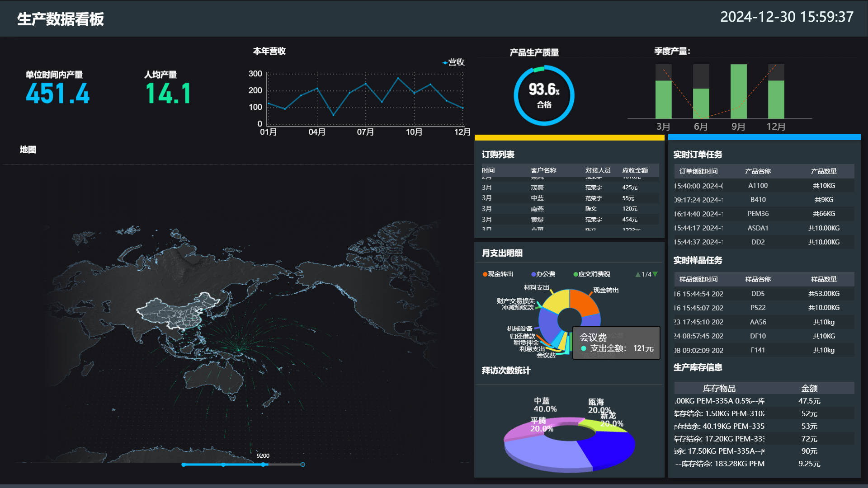Go to next legend page arrow
Viewport: 868px width, 488px height.
655,274
